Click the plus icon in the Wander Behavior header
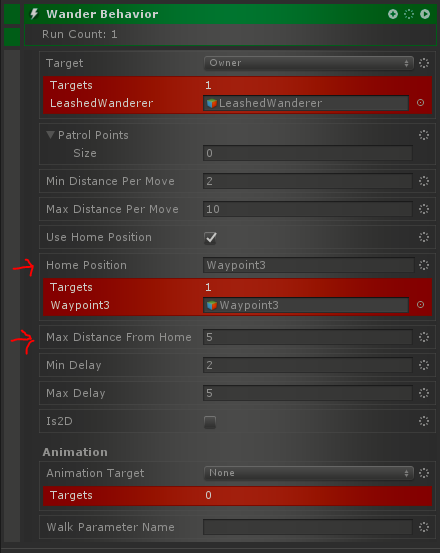 pyautogui.click(x=393, y=14)
